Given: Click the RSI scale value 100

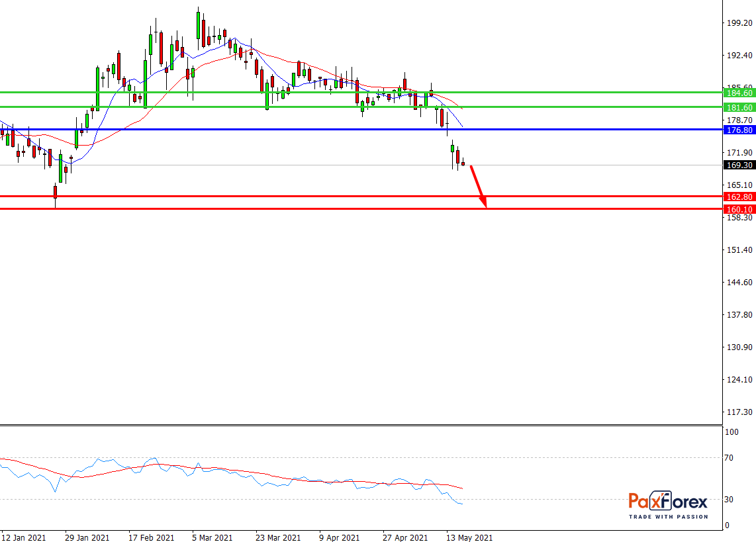Looking at the screenshot, I should coord(732,432).
